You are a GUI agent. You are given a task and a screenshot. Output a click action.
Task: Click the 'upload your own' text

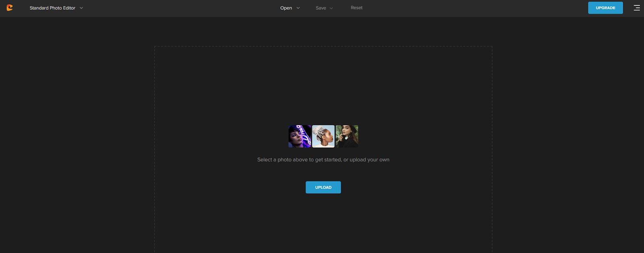click(x=369, y=160)
